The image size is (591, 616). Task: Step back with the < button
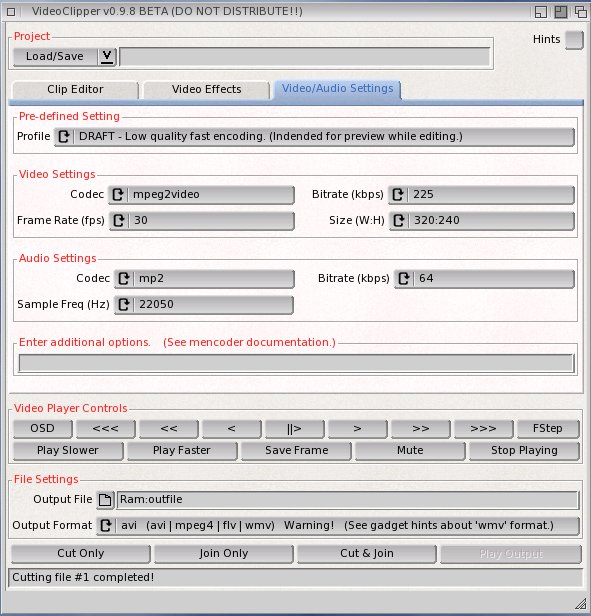pos(231,429)
